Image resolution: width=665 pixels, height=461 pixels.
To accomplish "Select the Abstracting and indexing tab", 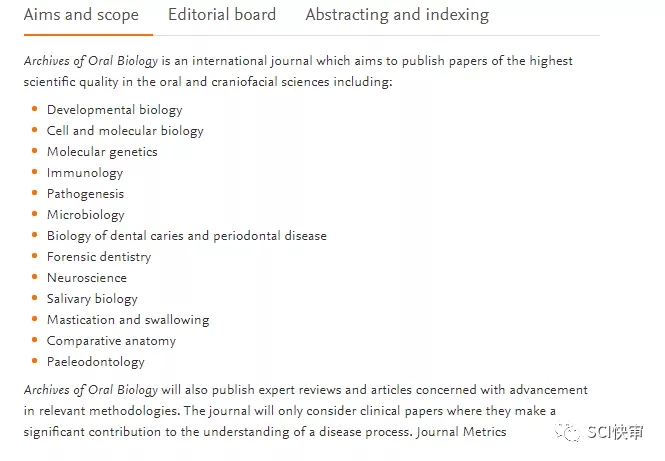I will point(397,15).
